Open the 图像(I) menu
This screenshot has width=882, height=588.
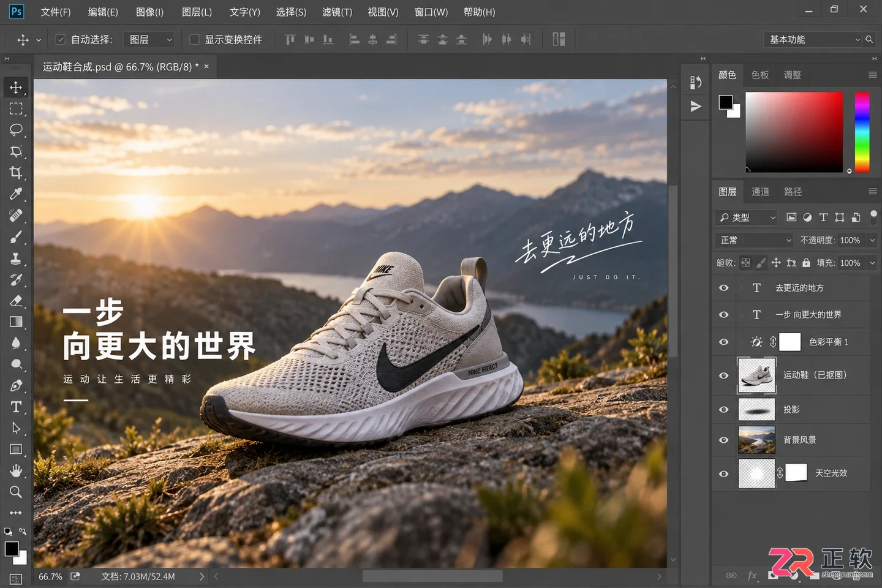tap(149, 12)
